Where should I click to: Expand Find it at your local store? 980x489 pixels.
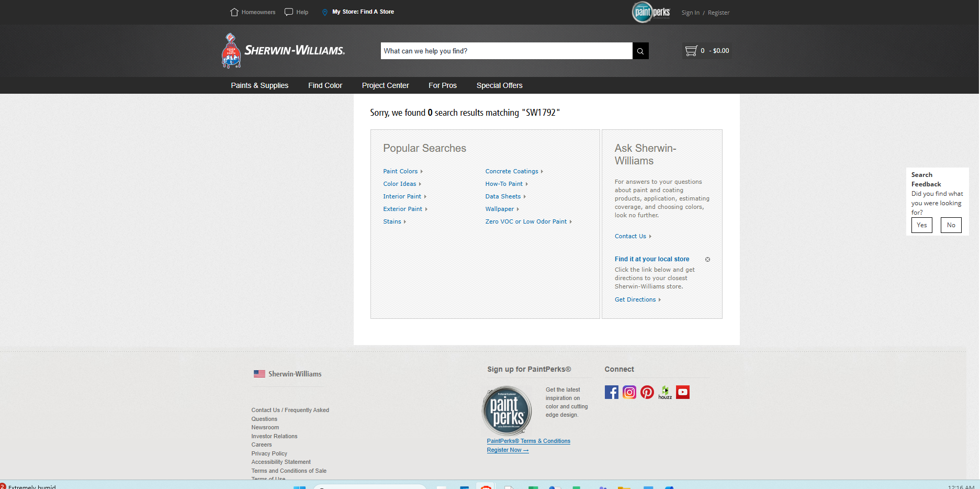(x=707, y=260)
